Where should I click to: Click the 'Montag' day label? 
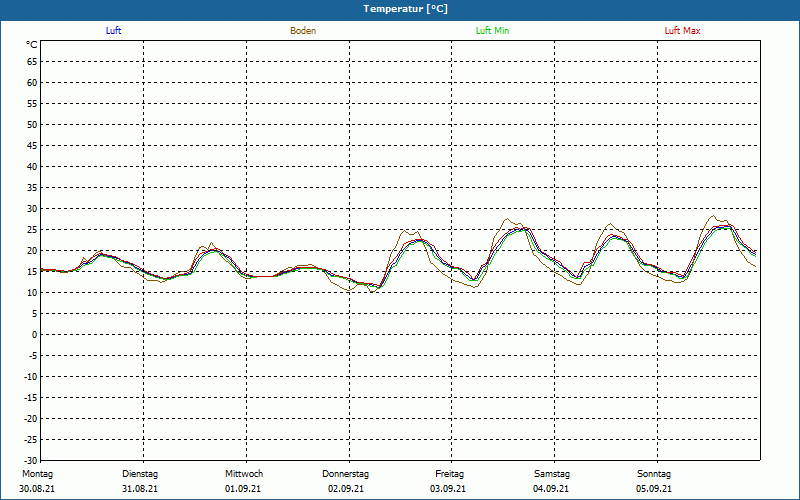click(x=37, y=474)
